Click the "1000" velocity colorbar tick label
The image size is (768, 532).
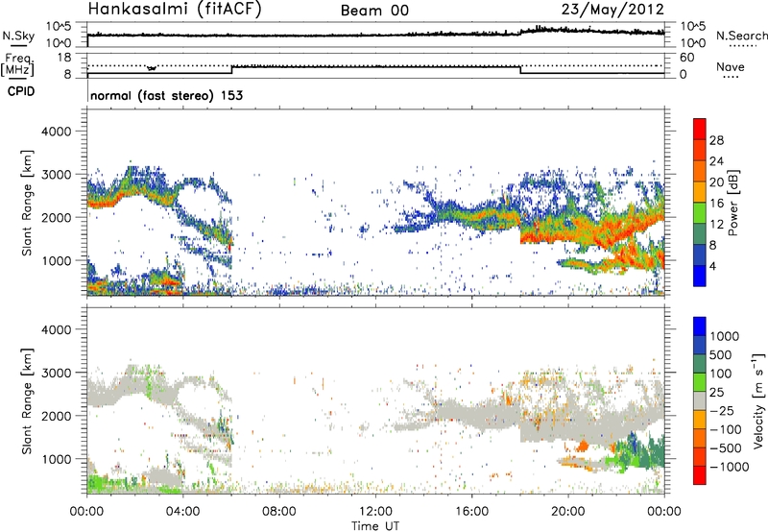(x=725, y=336)
